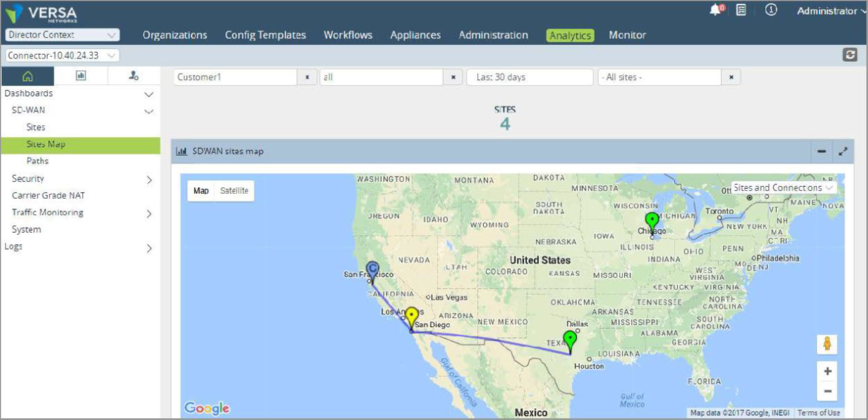Switch map to Map view
This screenshot has width=868, height=420.
coord(202,191)
